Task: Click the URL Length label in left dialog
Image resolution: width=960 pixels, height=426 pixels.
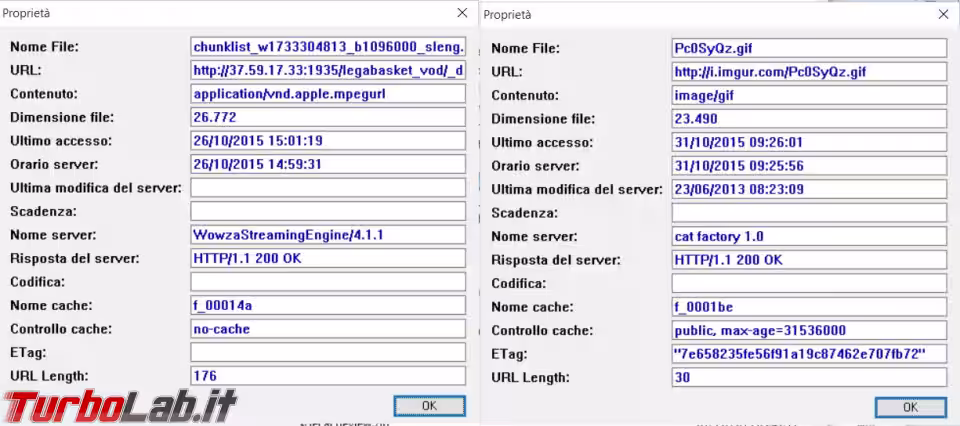Action: [49, 375]
